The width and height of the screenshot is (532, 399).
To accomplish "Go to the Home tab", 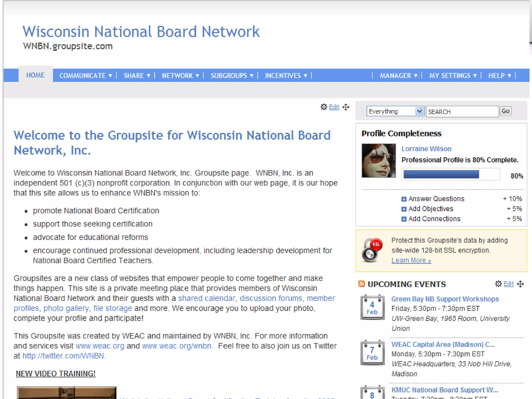I will tap(36, 75).
